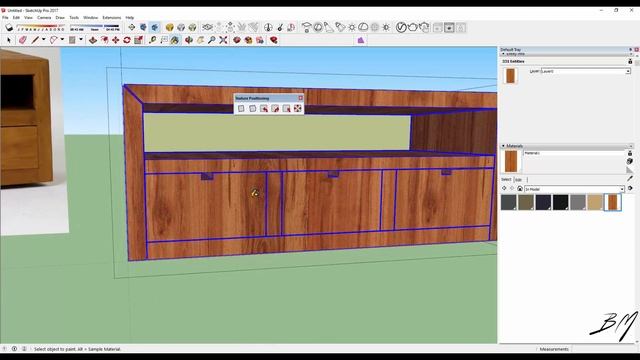
Task: Switch to the materials Edit tab
Action: 518,180
